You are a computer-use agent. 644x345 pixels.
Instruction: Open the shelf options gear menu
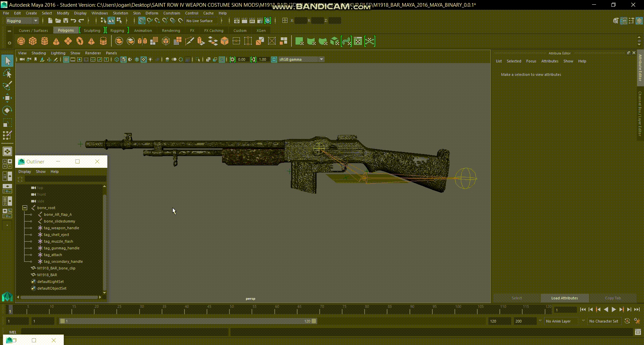9,43
